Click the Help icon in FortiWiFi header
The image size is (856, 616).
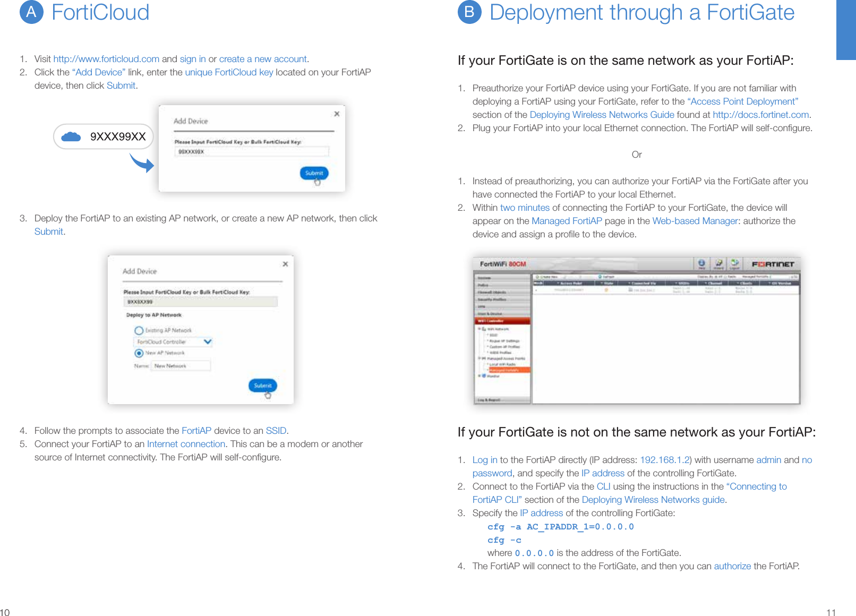point(701,263)
